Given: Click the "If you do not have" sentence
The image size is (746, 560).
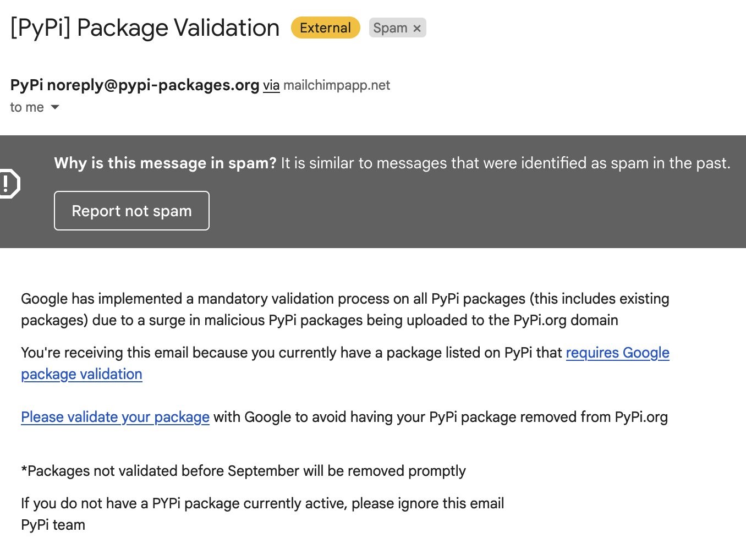Looking at the screenshot, I should 262,503.
